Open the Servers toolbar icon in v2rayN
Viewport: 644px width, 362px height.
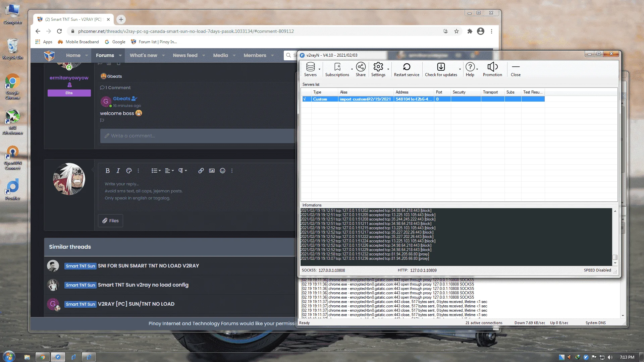pyautogui.click(x=310, y=69)
